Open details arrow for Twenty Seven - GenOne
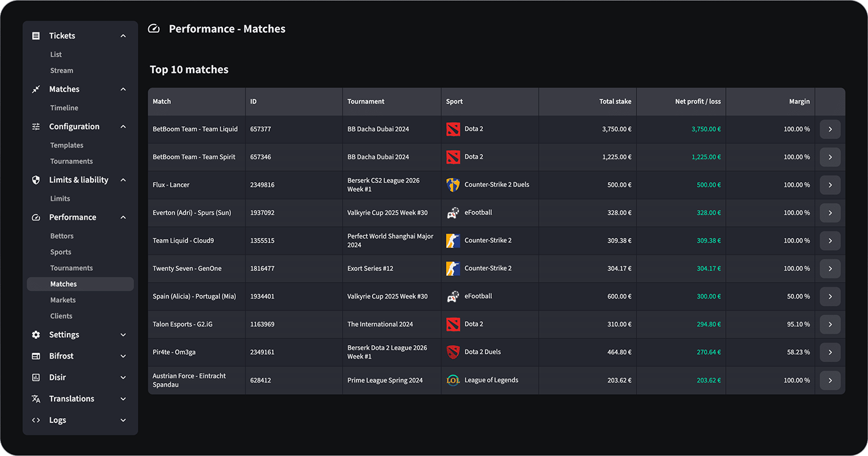This screenshot has width=868, height=456. point(830,268)
